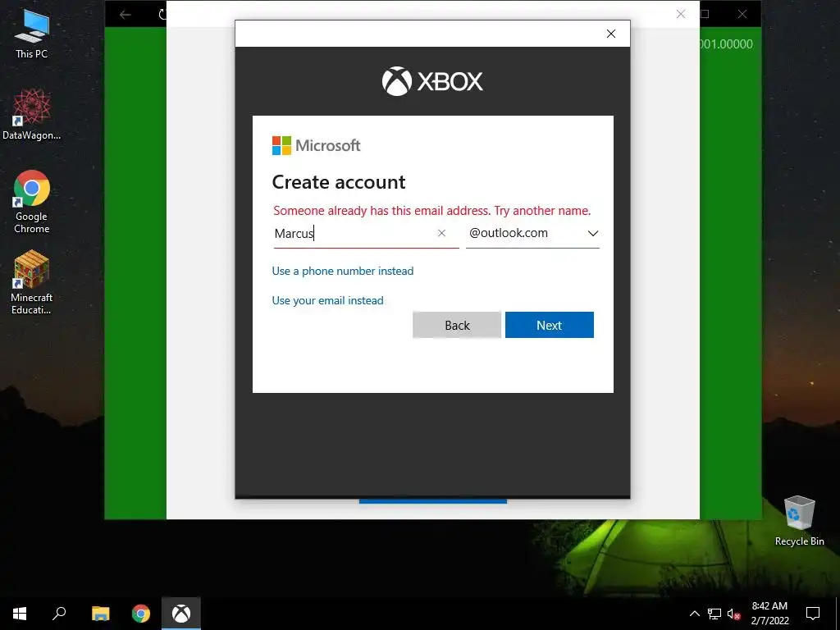
Task: Click the Create account heading
Action: (x=339, y=182)
